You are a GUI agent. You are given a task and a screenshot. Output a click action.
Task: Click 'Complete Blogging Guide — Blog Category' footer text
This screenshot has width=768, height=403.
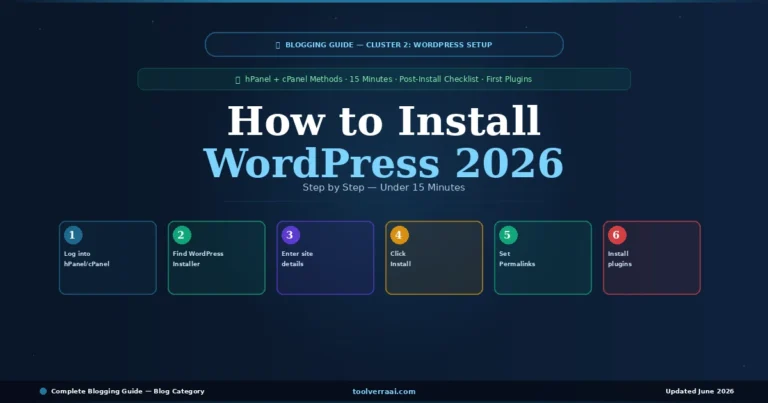(127, 391)
